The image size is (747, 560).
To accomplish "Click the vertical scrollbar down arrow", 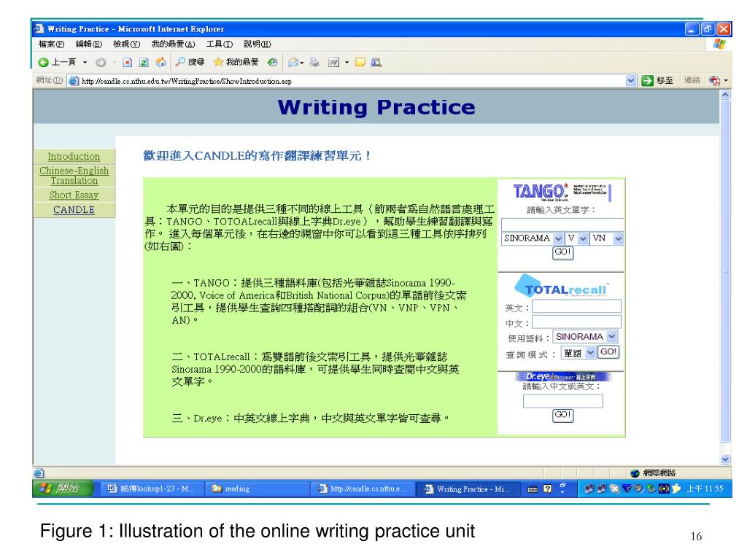I will (x=725, y=459).
